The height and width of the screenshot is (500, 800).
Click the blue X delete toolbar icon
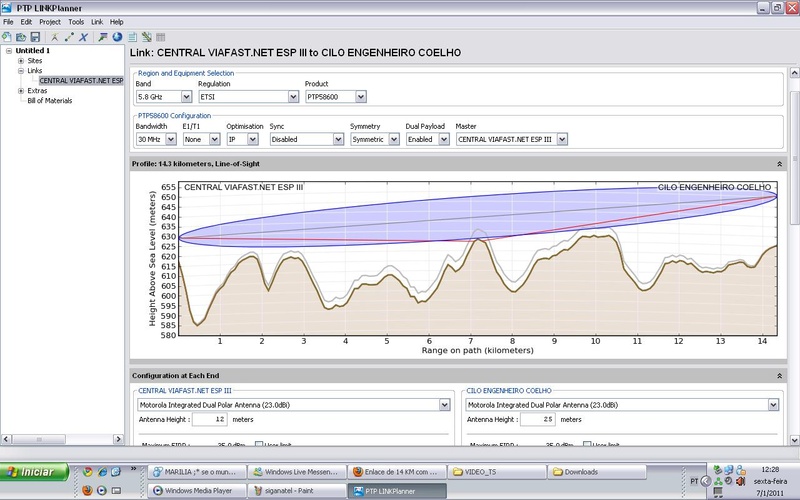pos(83,37)
